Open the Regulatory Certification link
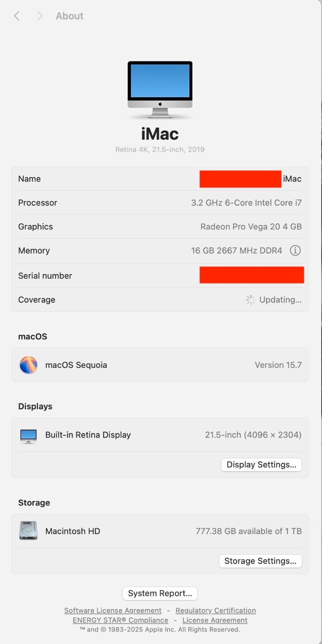 (x=215, y=611)
